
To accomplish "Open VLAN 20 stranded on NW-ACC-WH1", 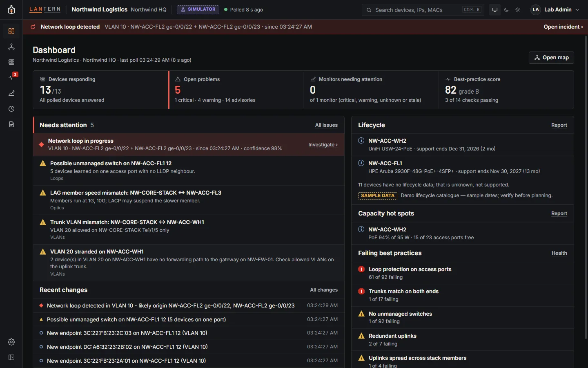I will coord(189,263).
